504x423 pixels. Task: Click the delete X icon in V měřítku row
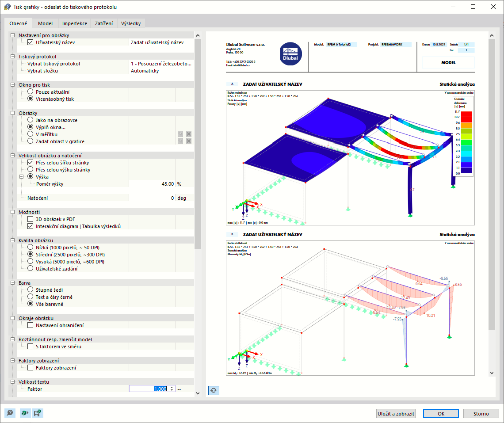click(189, 134)
